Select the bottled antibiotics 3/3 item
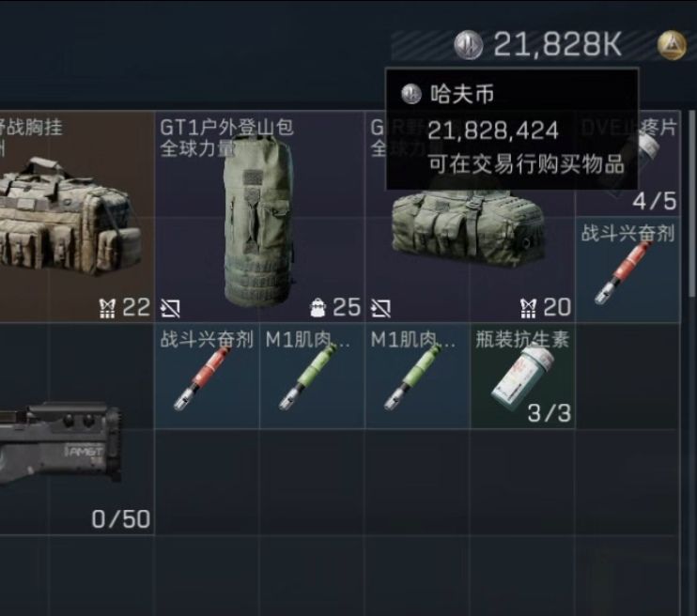Screen dimensions: 697x616 (x=522, y=376)
